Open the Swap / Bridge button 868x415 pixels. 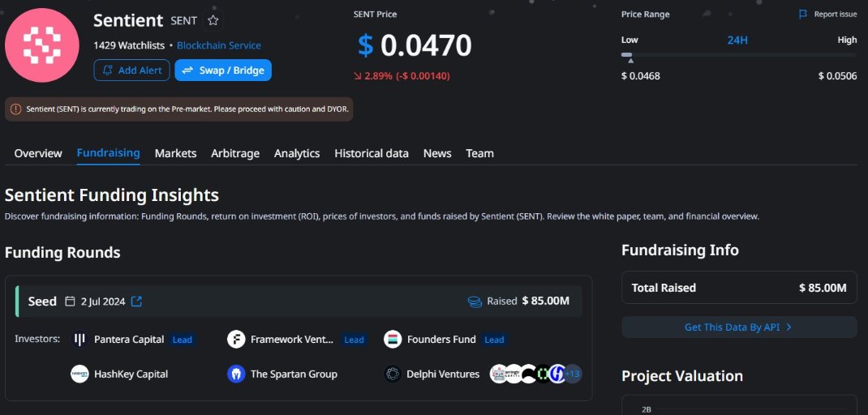click(223, 71)
